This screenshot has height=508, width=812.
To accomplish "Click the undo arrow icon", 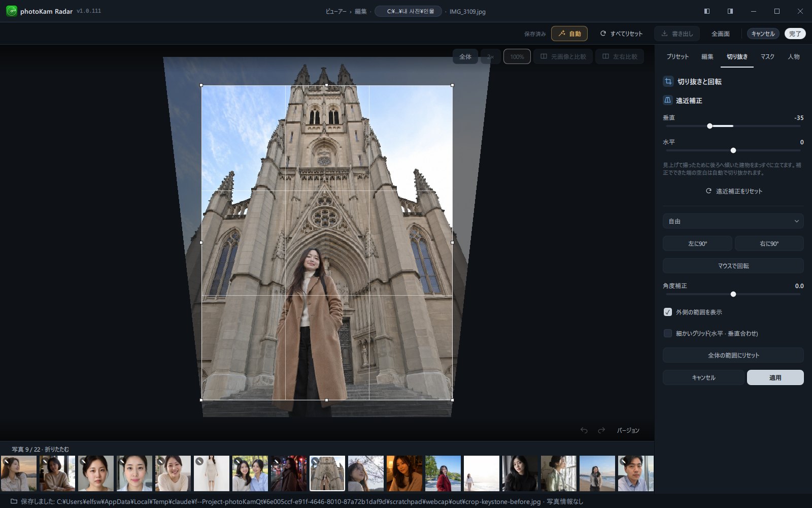I will 584,430.
